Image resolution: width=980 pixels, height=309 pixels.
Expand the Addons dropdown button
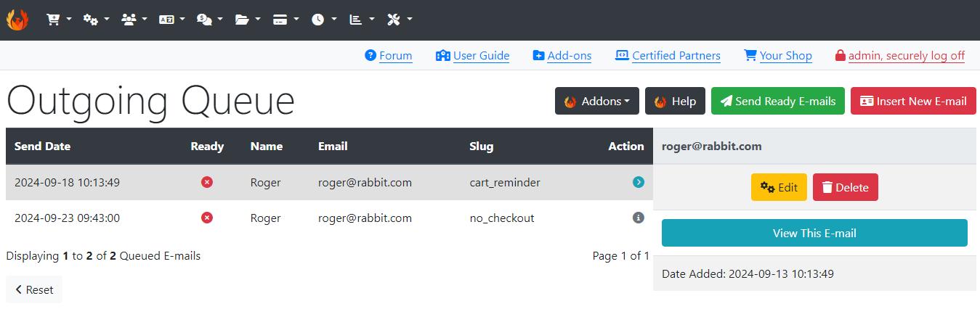597,101
